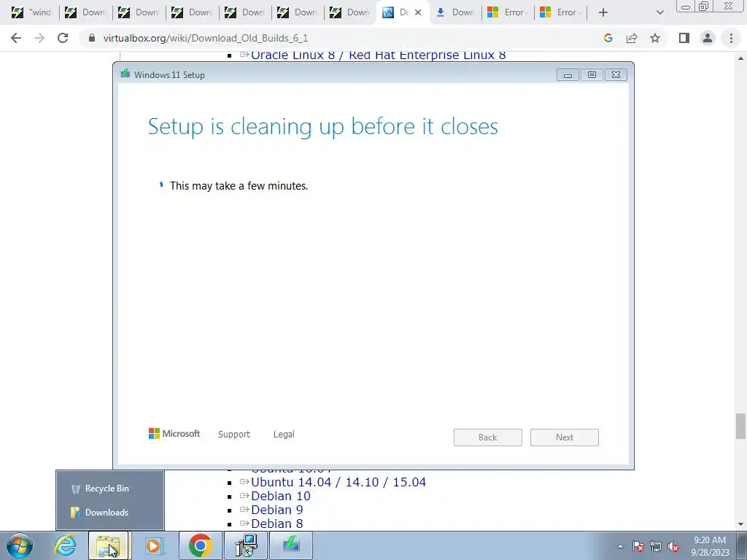
Task: Click the page vertical scrollbar thumb
Action: [740, 426]
